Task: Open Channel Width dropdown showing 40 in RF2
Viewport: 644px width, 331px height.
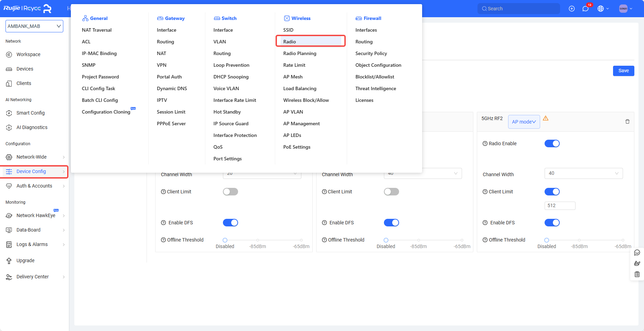Action: (584, 173)
